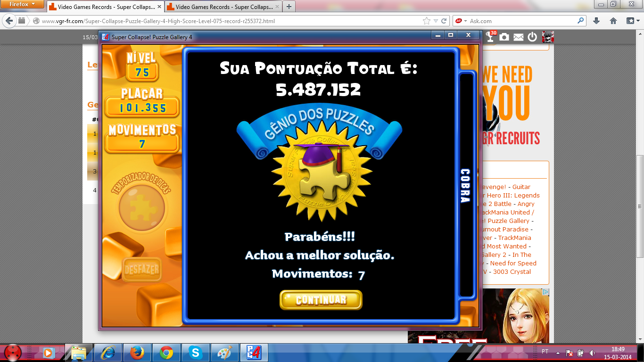
Task: Open the Firefox menu dropdown
Action: click(22, 4)
